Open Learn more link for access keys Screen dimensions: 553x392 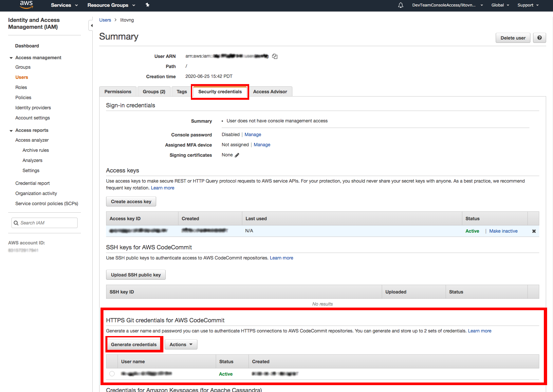pos(162,188)
